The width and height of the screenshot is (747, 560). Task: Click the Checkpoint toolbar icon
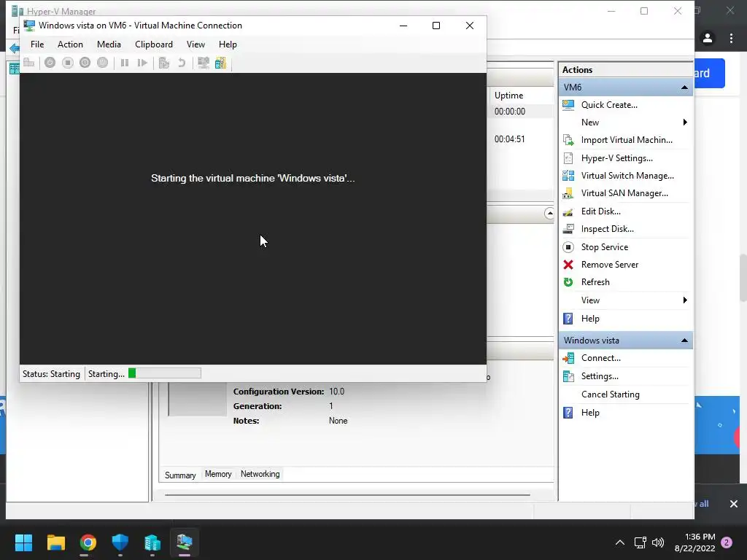tap(164, 63)
